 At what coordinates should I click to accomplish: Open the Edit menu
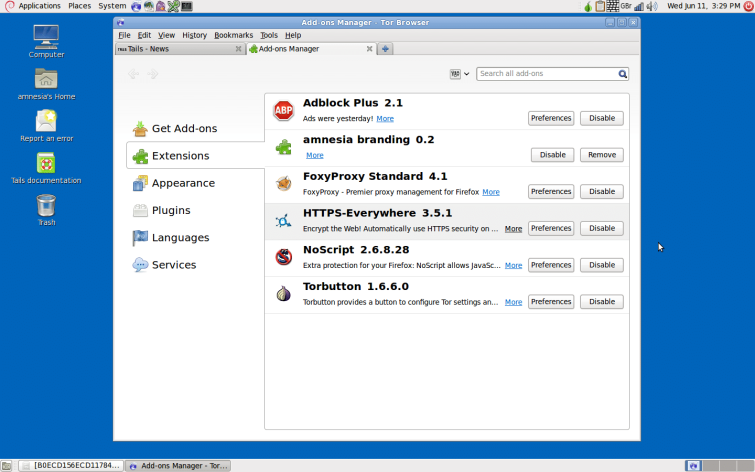[144, 35]
